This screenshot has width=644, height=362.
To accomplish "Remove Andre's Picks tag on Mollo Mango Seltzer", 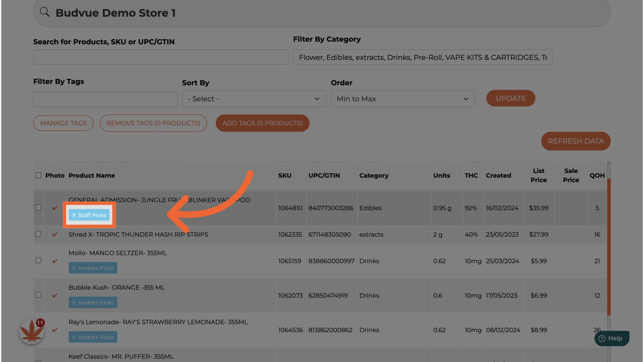I will pos(74,268).
